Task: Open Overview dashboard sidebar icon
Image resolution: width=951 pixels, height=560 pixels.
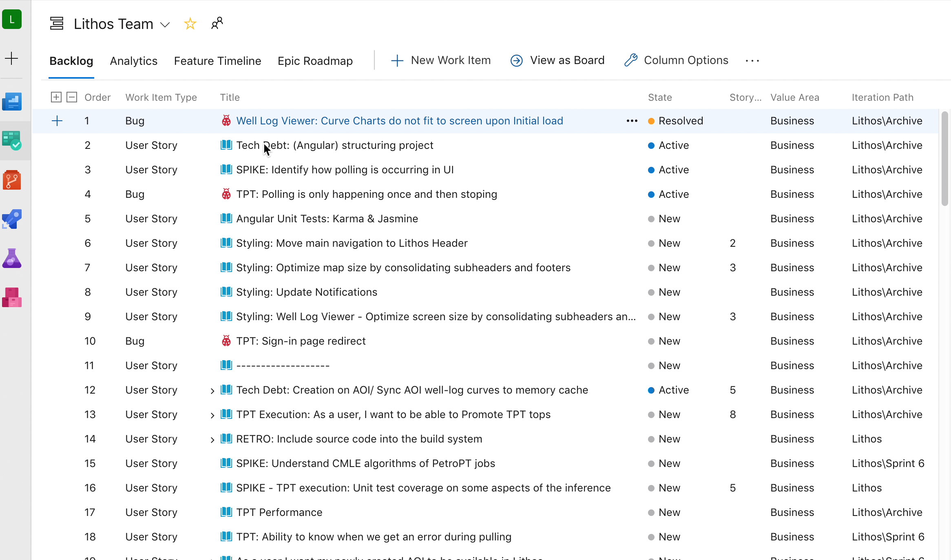Action: pyautogui.click(x=12, y=102)
